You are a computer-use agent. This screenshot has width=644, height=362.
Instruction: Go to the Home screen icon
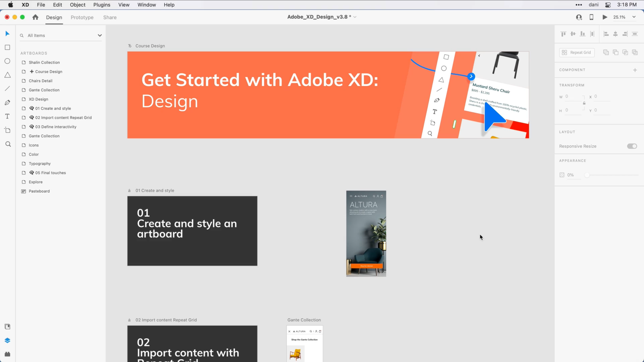(35, 17)
